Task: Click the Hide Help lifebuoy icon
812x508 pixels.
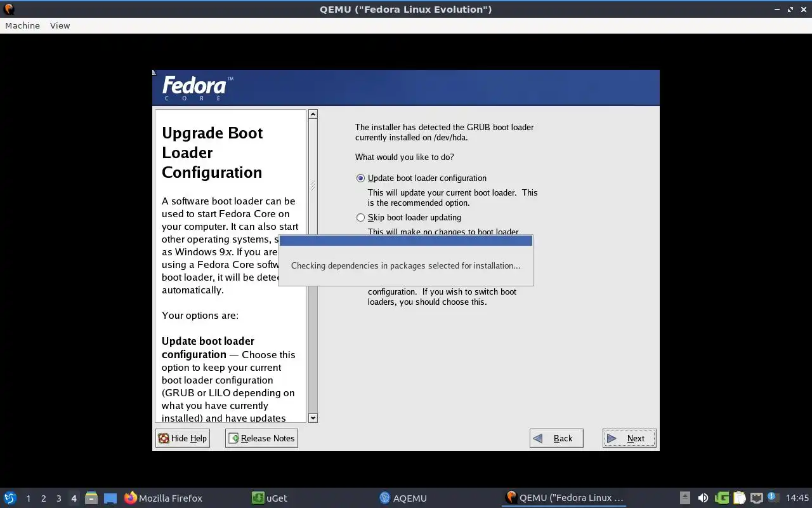Action: coord(164,438)
